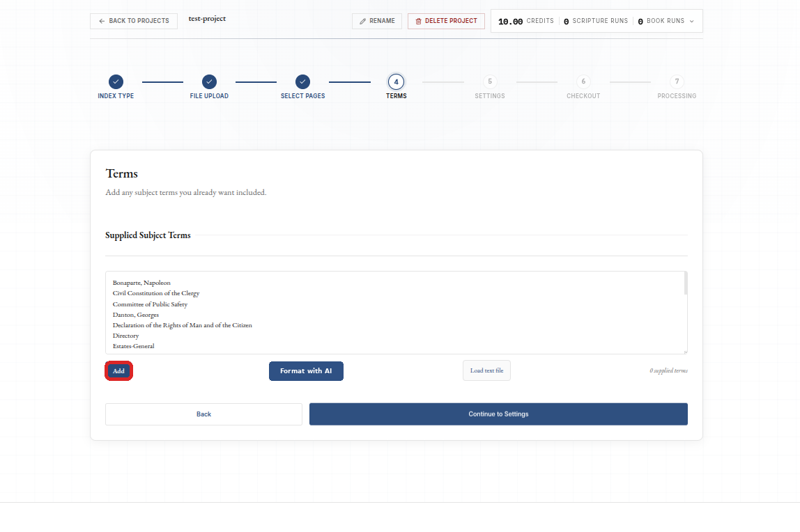
Task: Click the File Upload step checkmark circle
Action: point(209,81)
